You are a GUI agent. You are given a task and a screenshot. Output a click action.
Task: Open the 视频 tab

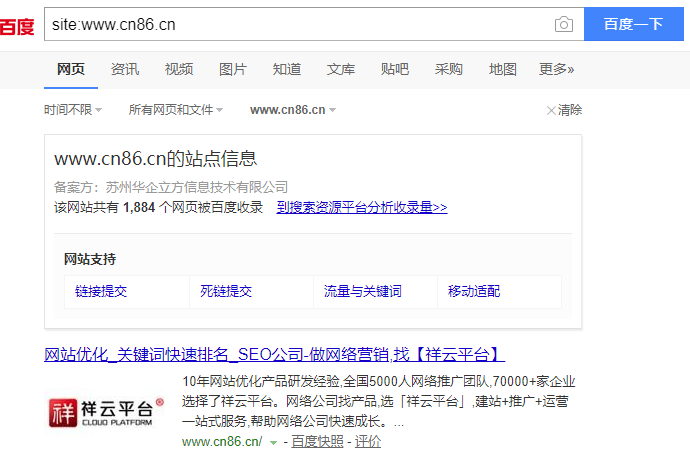click(x=179, y=69)
